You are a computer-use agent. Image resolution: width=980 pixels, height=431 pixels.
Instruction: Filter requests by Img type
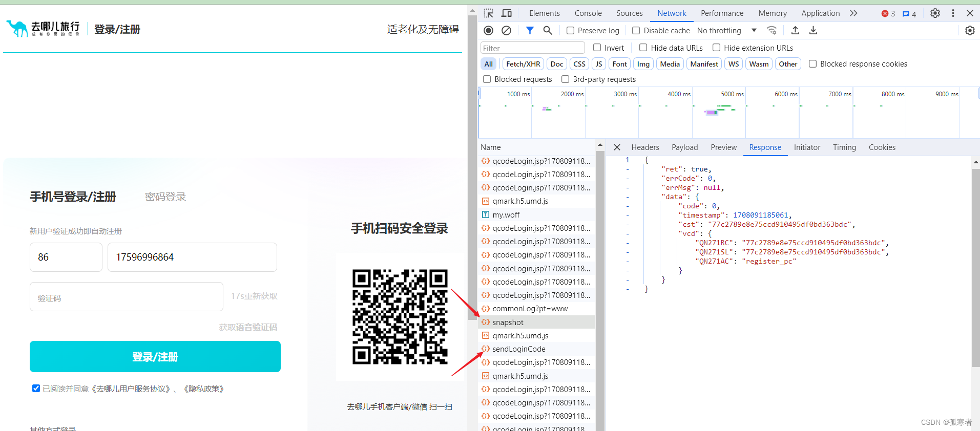pos(643,64)
